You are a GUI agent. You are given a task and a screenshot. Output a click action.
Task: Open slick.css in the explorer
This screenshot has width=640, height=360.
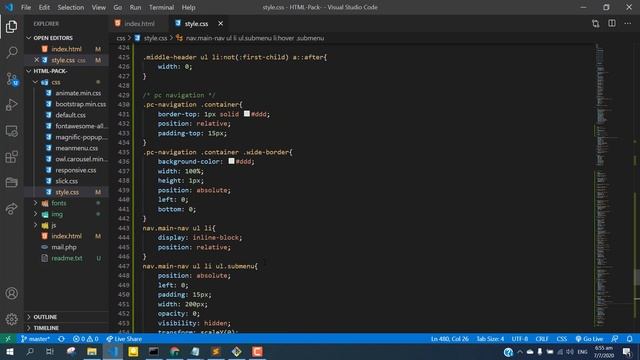[67, 181]
